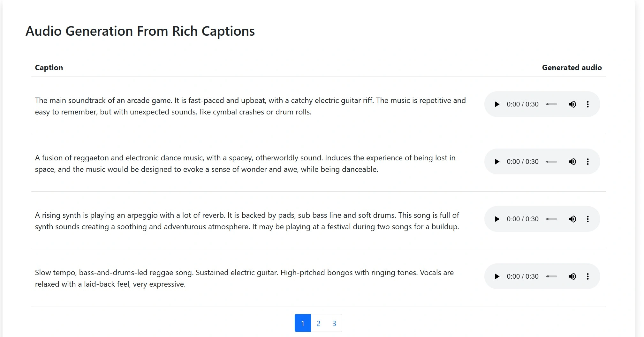The image size is (644, 337).
Task: Play the reggaeton electronic fusion audio
Action: pyautogui.click(x=497, y=162)
